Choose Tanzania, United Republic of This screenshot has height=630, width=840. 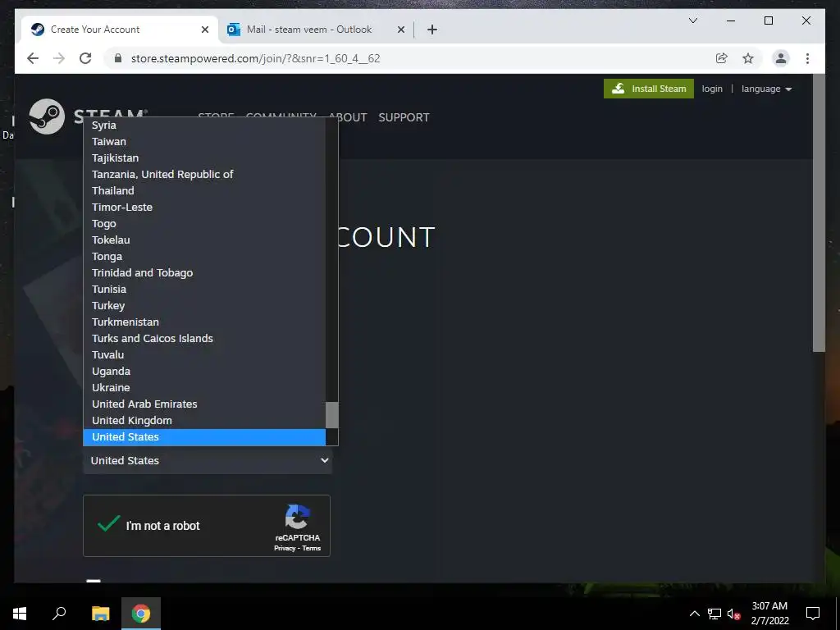[x=204, y=174]
